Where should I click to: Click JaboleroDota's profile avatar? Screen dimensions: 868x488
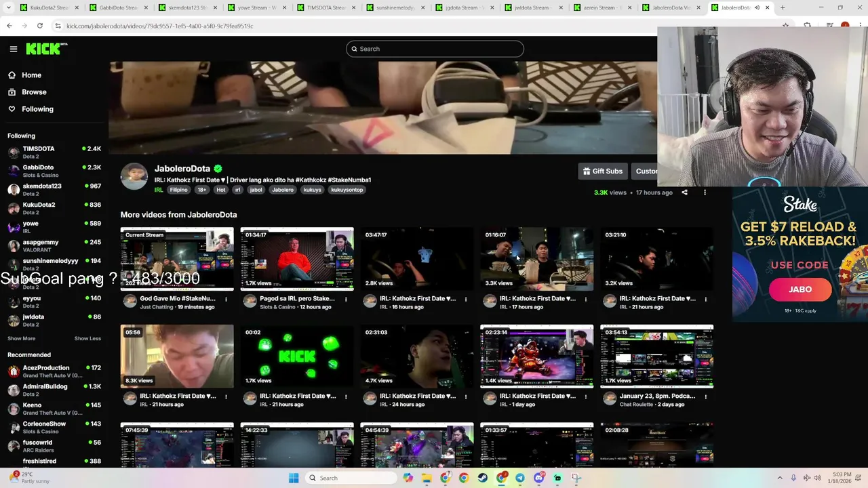coord(134,177)
